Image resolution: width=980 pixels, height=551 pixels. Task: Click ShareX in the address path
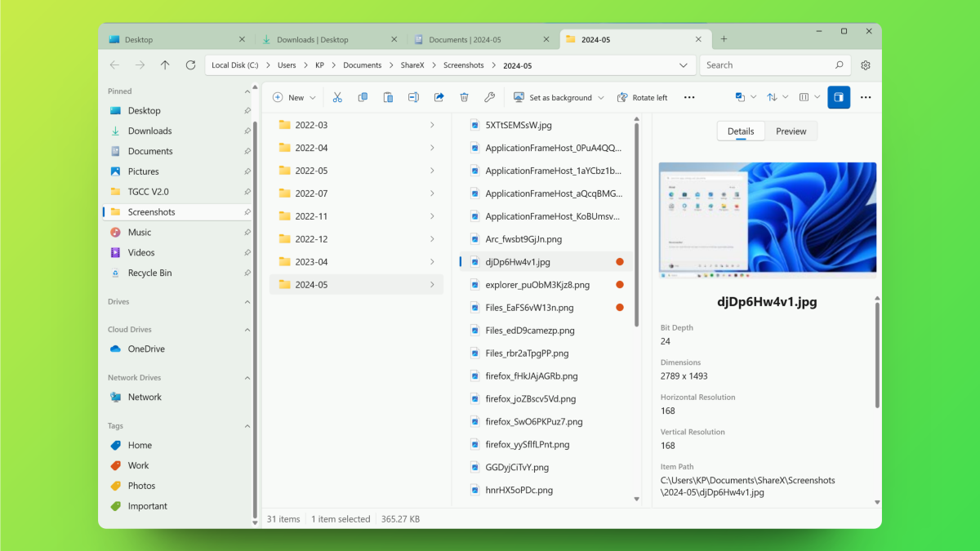click(x=412, y=65)
